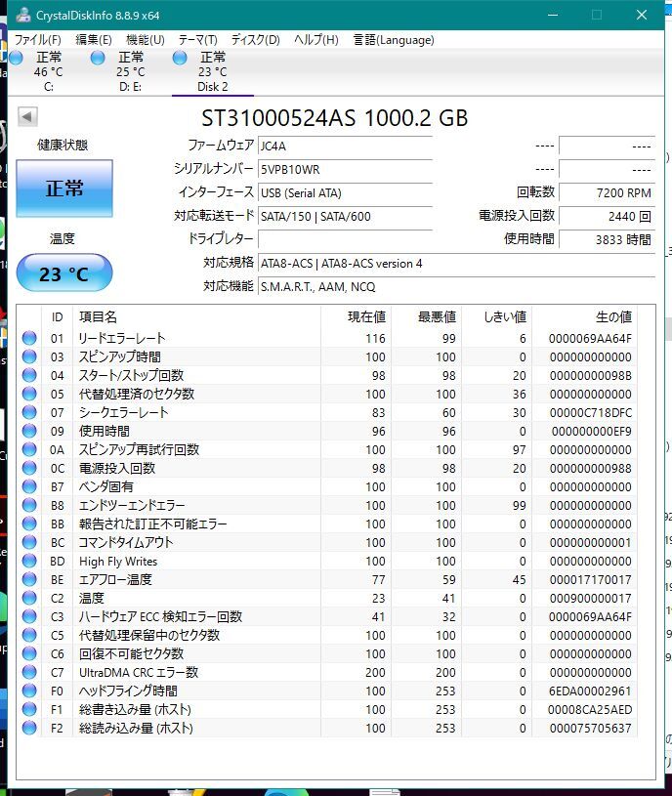Click status icon of row 0A スピンアップ再試行回数

[29, 449]
